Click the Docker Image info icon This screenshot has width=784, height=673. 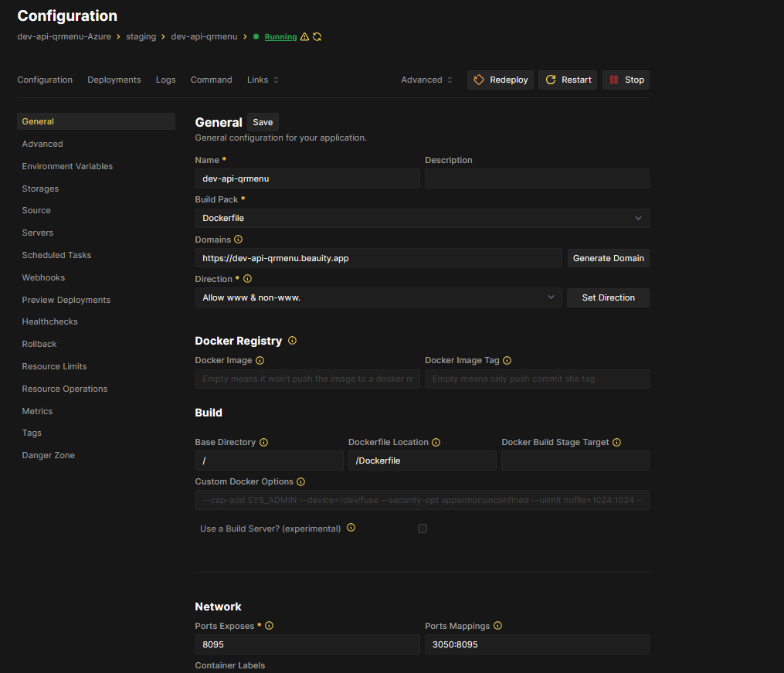260,361
